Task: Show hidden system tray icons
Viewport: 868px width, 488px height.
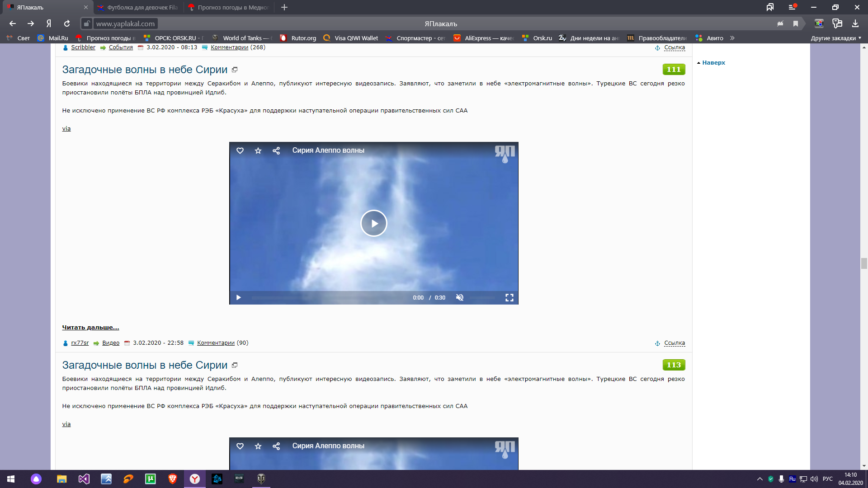Action: [x=760, y=479]
